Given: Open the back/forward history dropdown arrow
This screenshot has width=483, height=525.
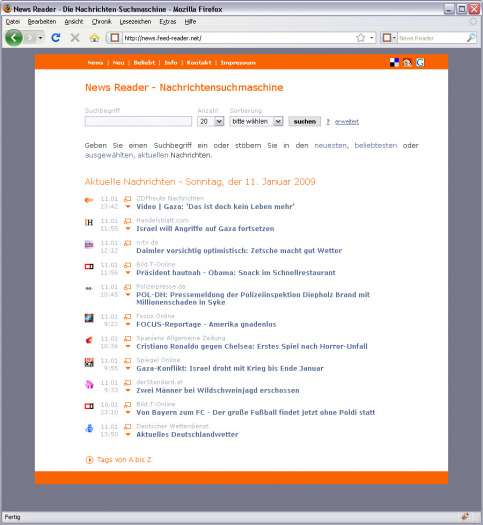Looking at the screenshot, I should (40, 38).
